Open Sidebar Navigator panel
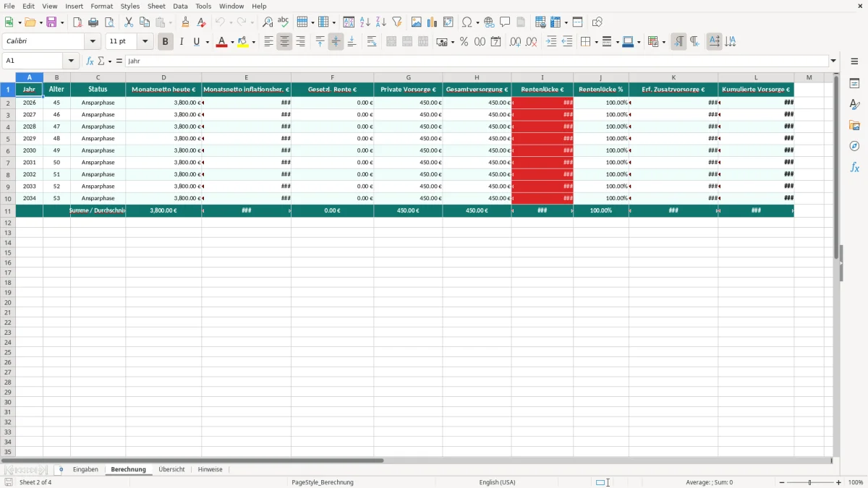 pos(854,146)
